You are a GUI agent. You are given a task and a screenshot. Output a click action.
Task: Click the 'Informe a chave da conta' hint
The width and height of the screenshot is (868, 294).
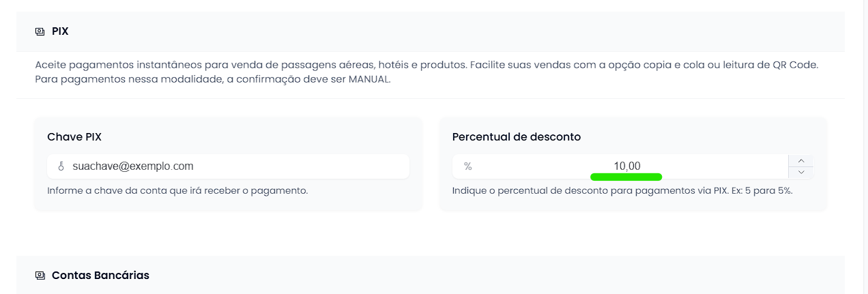(x=177, y=190)
